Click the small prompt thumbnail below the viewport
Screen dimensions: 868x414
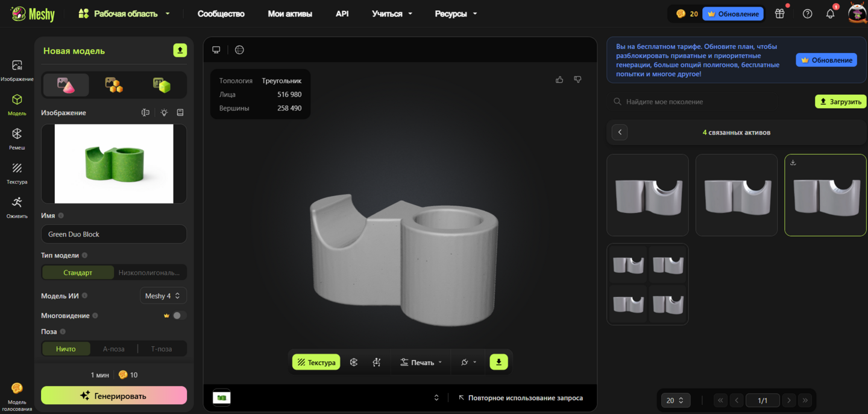pyautogui.click(x=222, y=398)
